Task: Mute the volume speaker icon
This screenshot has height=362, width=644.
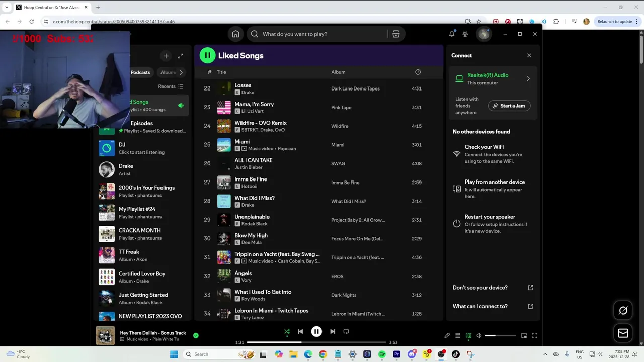Action: pos(479,335)
